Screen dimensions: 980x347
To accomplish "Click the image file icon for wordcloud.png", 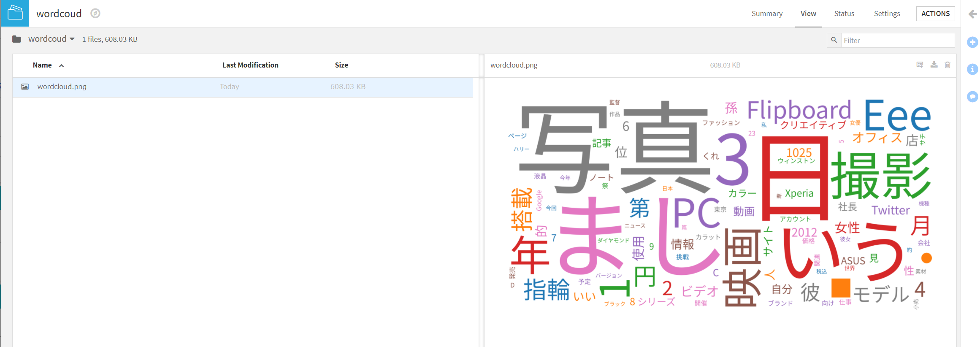I will [25, 87].
